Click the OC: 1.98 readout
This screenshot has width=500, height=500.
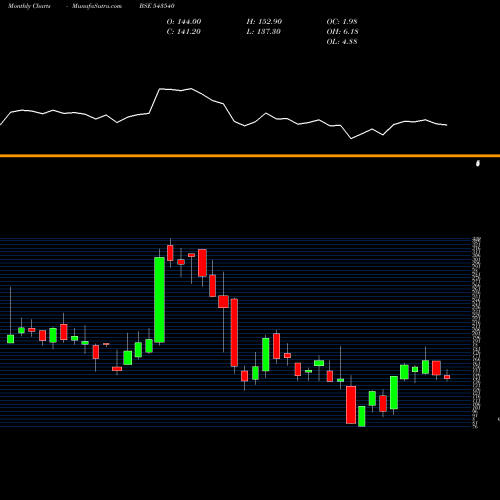pyautogui.click(x=342, y=21)
